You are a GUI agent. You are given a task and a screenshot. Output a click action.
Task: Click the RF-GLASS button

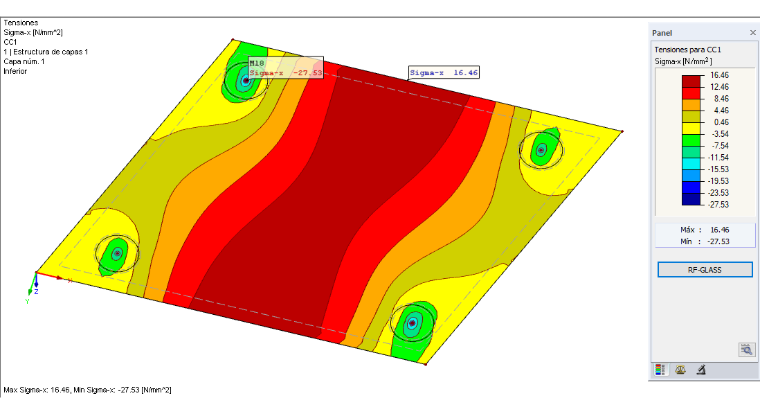[705, 270]
